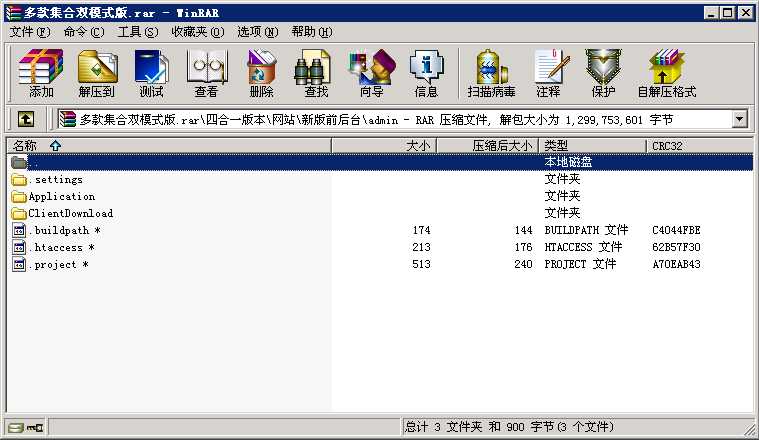The height and width of the screenshot is (440, 759).
Task: Open the 查看 (View) tool
Action: coord(207,73)
